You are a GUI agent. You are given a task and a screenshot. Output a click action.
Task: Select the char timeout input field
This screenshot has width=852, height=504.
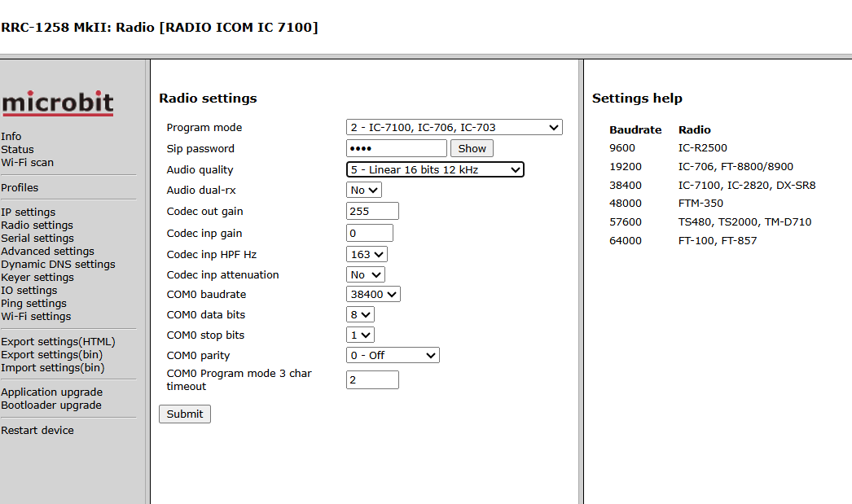(372, 379)
